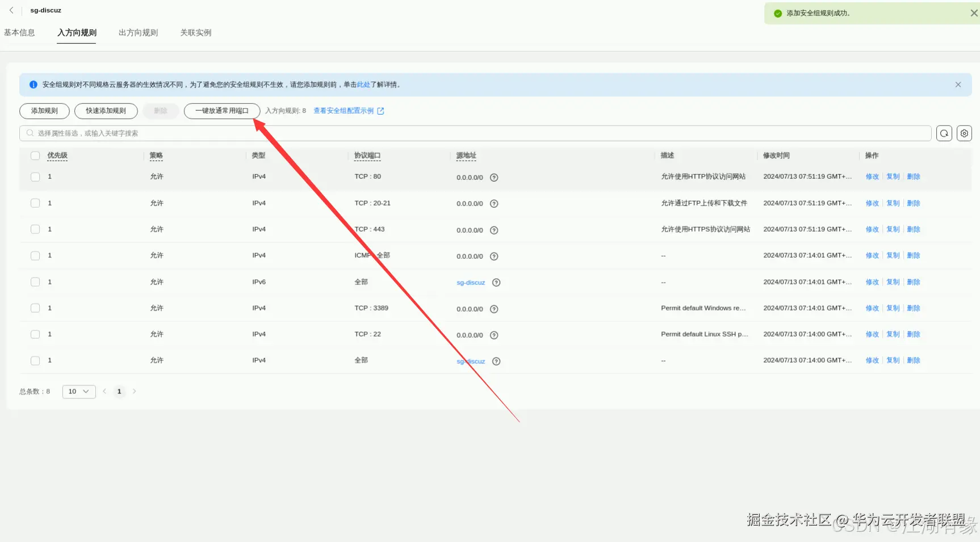Focus the rule filter search field
The image size is (980, 542).
pyautogui.click(x=475, y=133)
